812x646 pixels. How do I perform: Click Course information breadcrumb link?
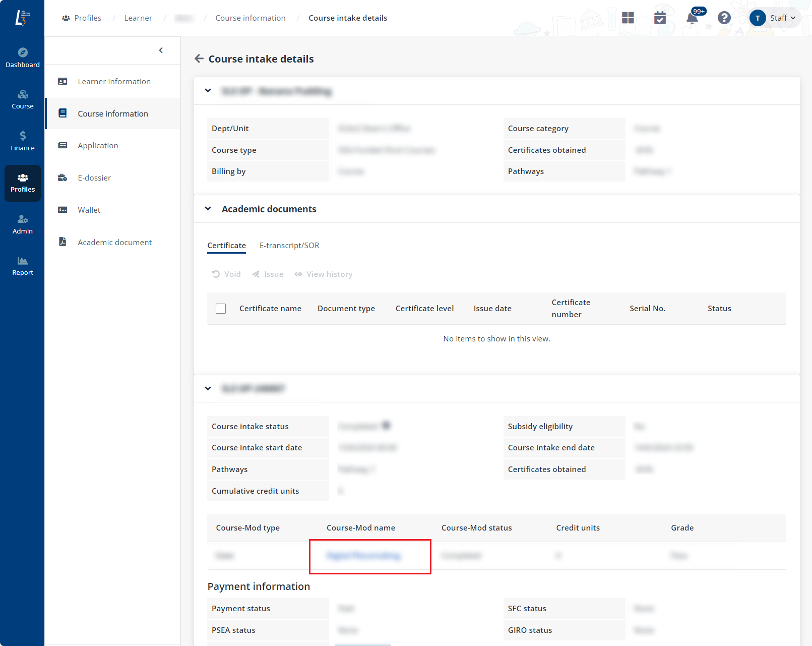(x=250, y=18)
